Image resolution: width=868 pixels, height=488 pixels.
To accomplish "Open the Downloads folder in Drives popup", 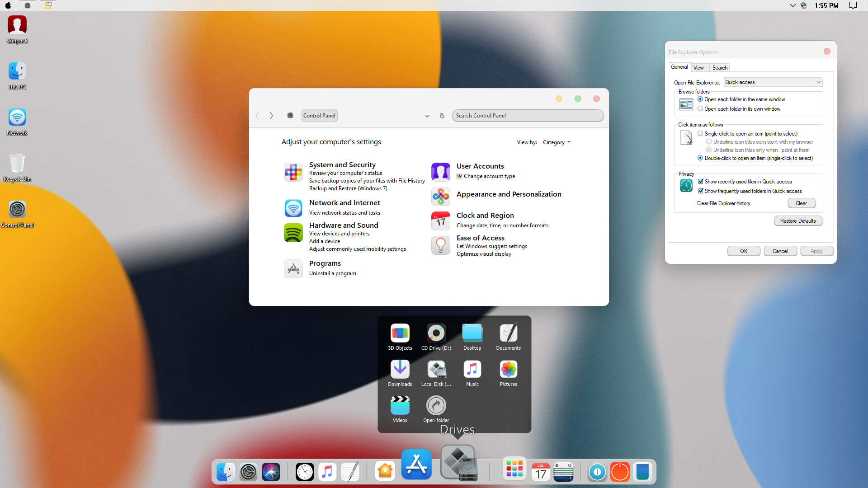I will tap(400, 370).
